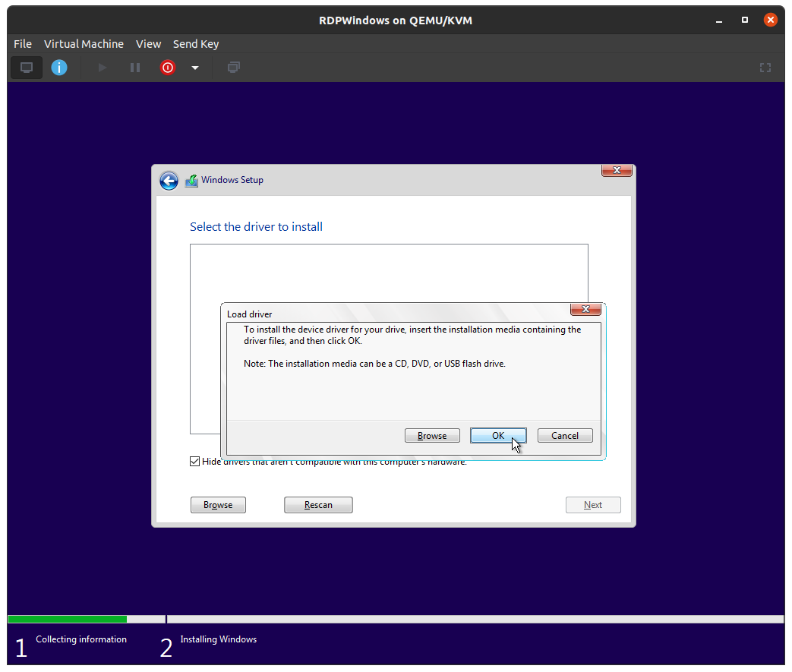Open the Virtual Machine menu
792x672 pixels.
(82, 44)
